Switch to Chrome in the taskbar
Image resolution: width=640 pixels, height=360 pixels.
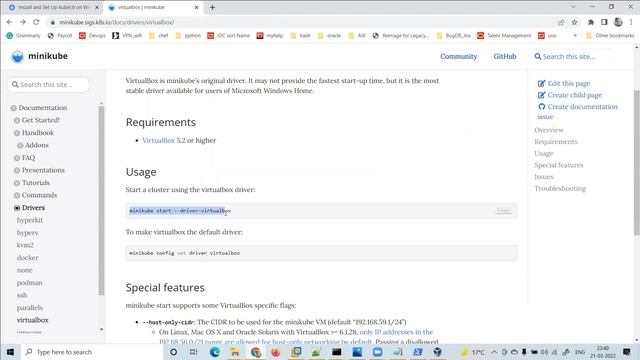point(256,352)
